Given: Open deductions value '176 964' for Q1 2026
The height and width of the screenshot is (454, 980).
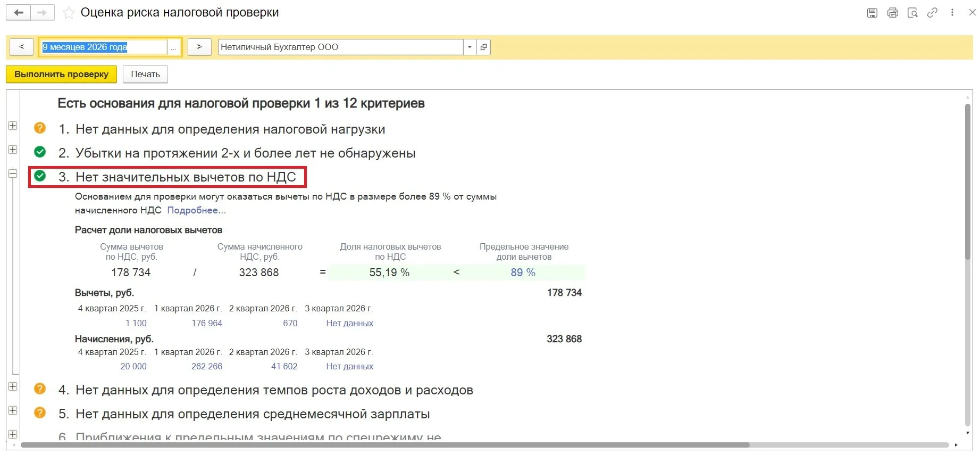Looking at the screenshot, I should 207,323.
